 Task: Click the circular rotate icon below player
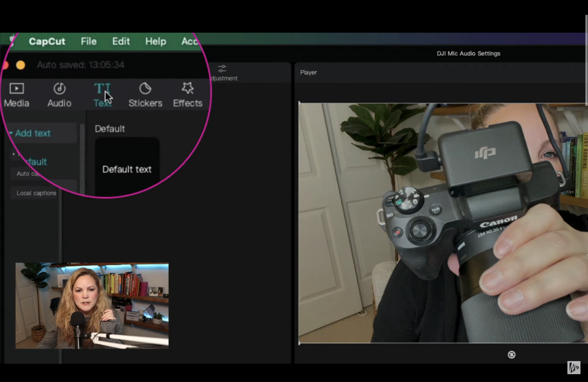511,355
